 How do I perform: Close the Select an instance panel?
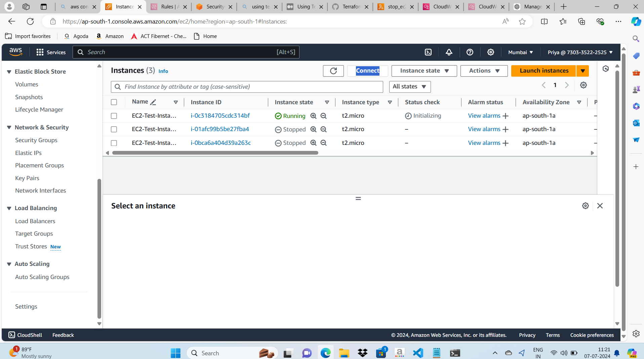pos(600,206)
